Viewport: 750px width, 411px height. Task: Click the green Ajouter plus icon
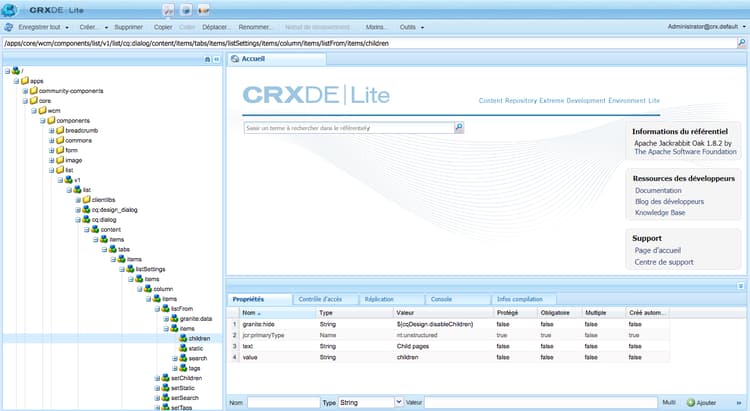(x=691, y=403)
